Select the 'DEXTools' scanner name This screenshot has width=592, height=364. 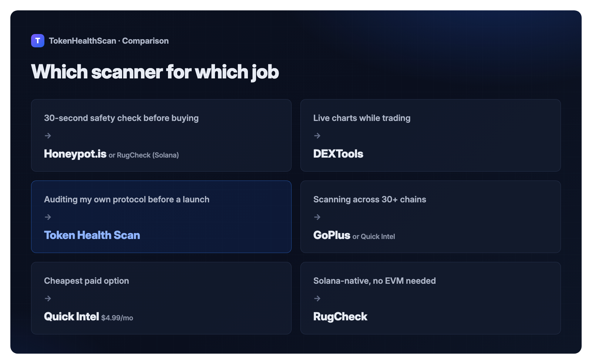pyautogui.click(x=338, y=154)
